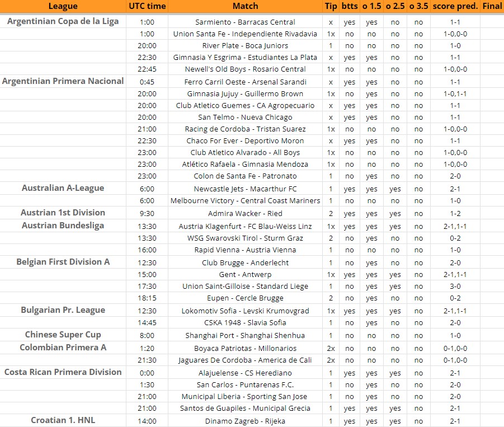Click score prediction '3-0' for Union Saint-Gilloise
Screen dimensions: 504x427
pyautogui.click(x=455, y=287)
